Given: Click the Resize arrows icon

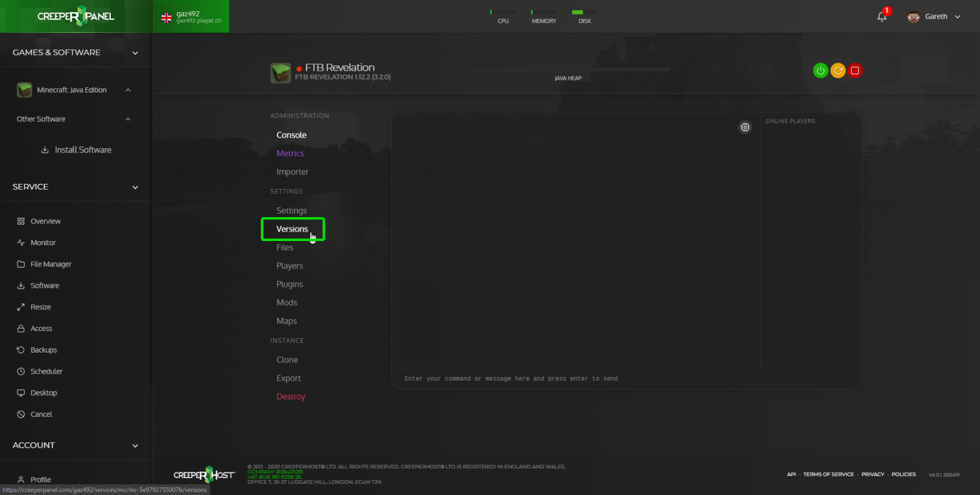Looking at the screenshot, I should 21,307.
